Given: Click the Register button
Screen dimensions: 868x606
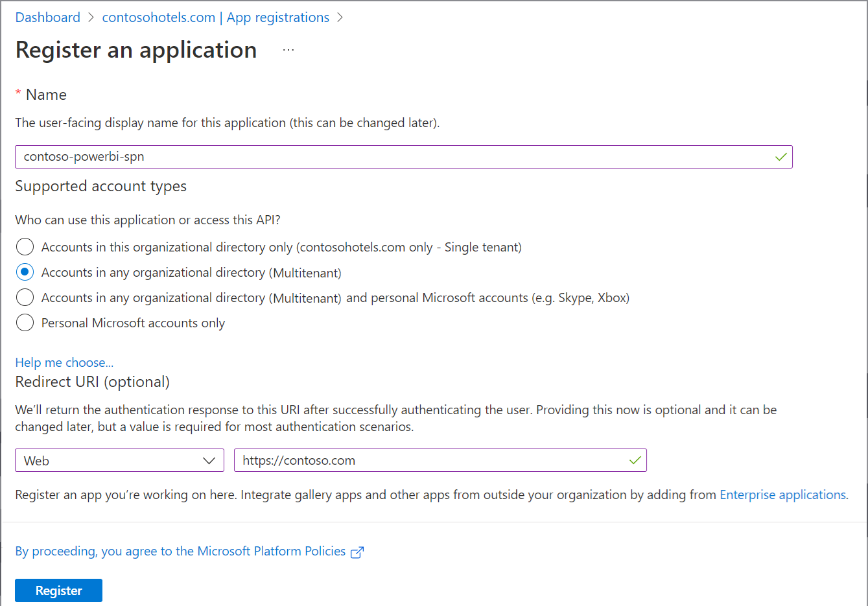Looking at the screenshot, I should point(58,590).
